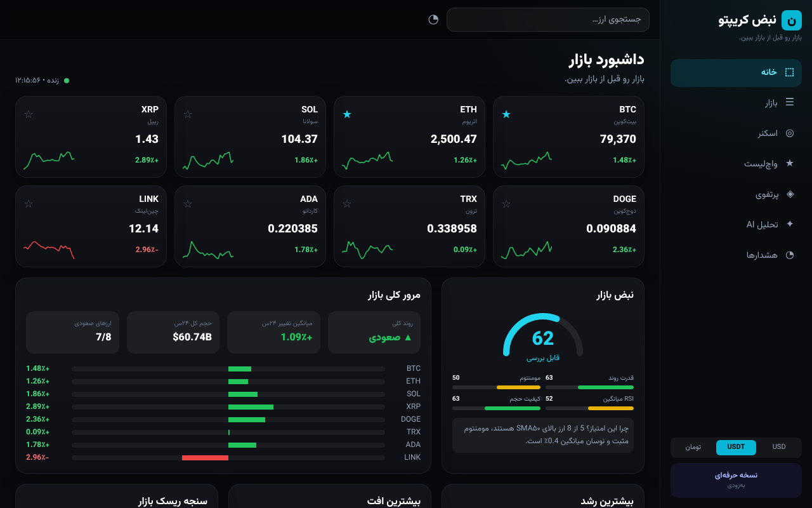Toggle the SOL favorite star
This screenshot has height=508, width=812.
point(188,114)
